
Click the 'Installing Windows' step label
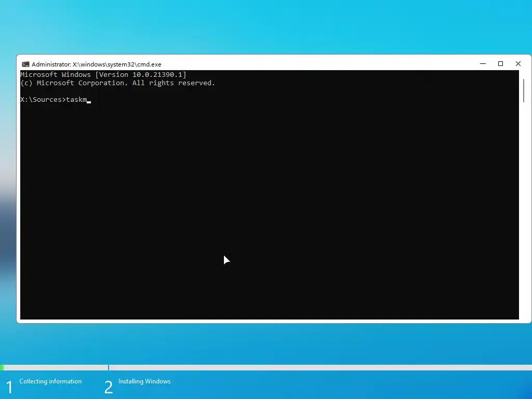(144, 381)
